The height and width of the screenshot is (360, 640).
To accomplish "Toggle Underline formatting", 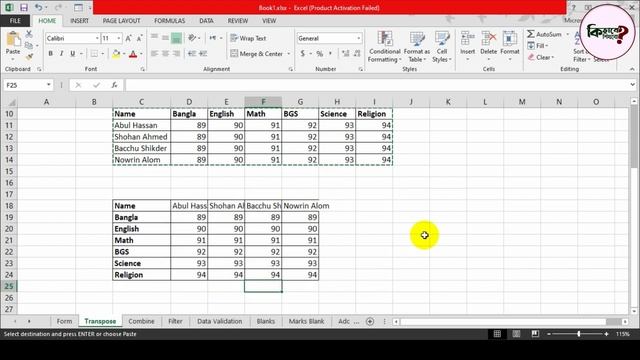I will 73,53.
